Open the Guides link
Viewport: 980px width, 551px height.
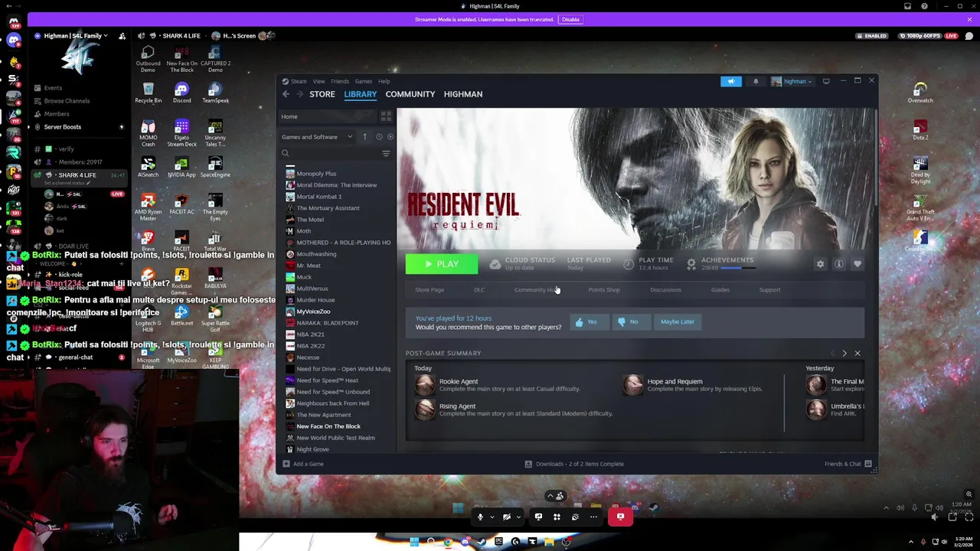(x=720, y=290)
